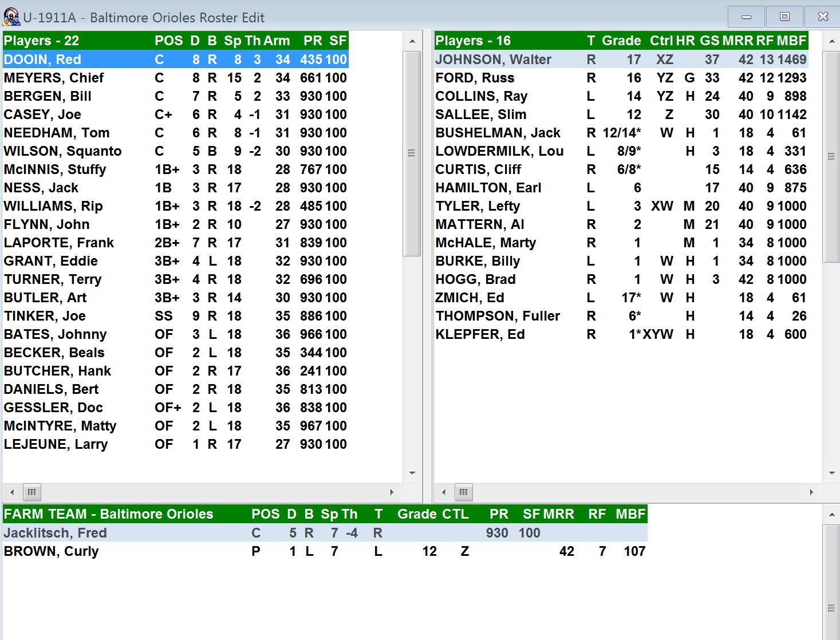Click right arrow of position players horizontal scrollbar

click(392, 492)
